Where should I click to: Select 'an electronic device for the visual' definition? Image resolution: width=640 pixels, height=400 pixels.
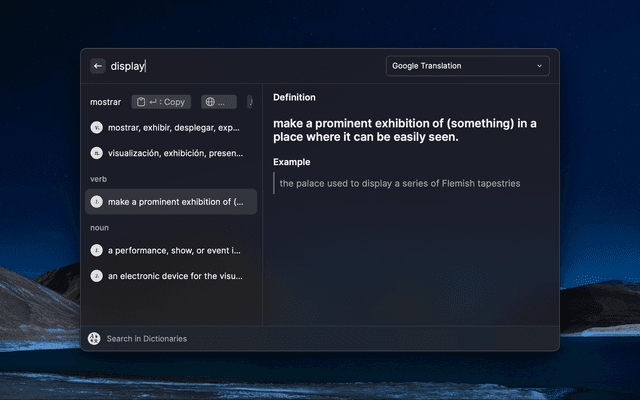tap(174, 276)
